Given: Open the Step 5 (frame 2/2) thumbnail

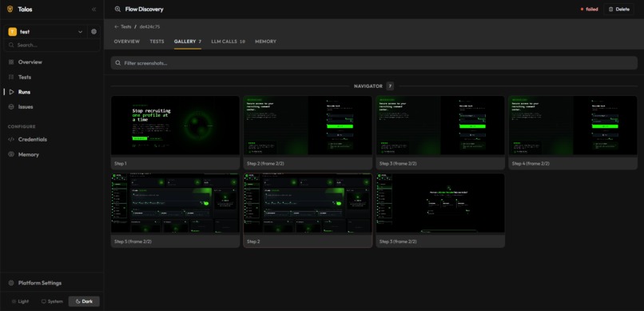Looking at the screenshot, I should tap(175, 203).
